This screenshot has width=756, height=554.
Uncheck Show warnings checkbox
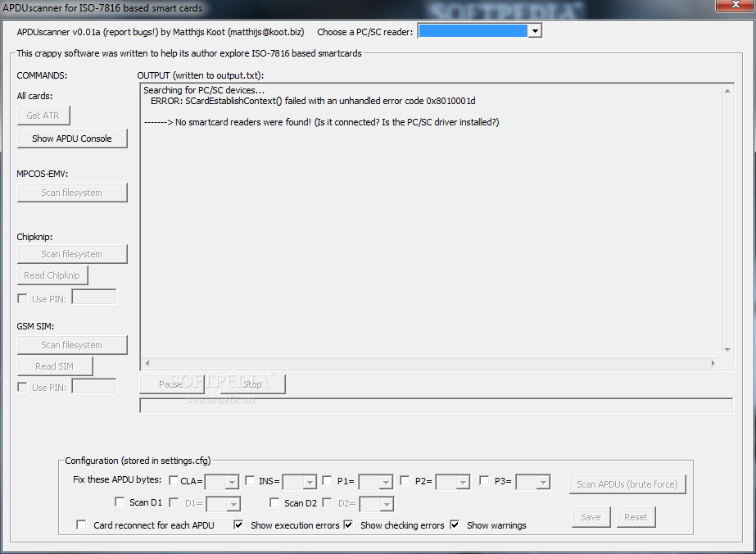(x=455, y=524)
